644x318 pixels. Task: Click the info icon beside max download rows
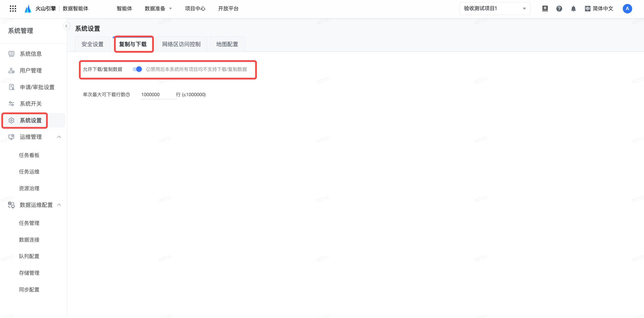128,95
